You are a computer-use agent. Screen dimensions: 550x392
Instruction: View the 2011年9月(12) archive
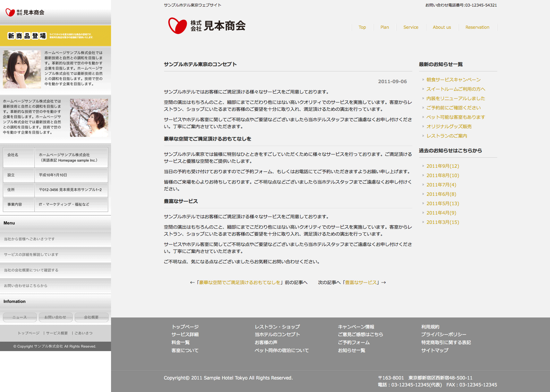pyautogui.click(x=442, y=166)
